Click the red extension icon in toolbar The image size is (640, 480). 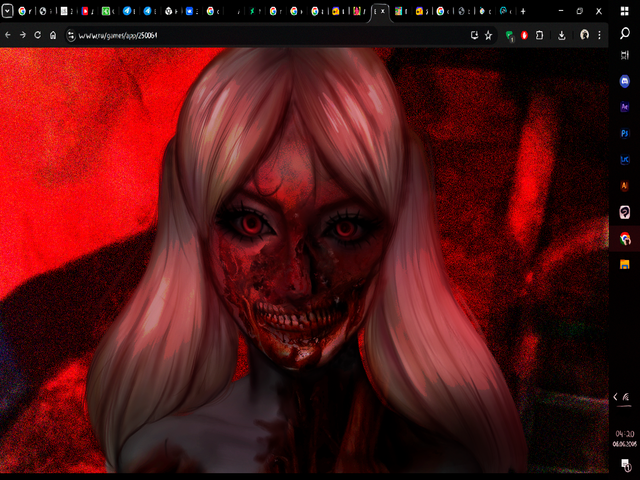click(x=524, y=35)
